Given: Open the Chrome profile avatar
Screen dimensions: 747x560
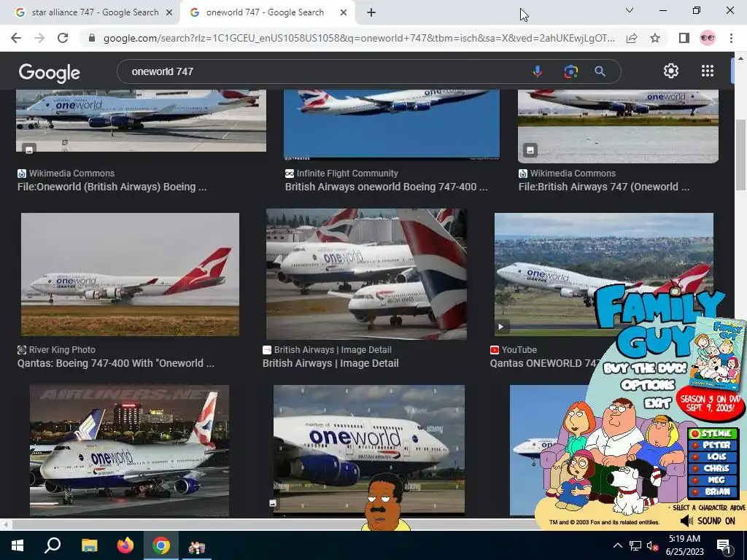Looking at the screenshot, I should pos(708,38).
